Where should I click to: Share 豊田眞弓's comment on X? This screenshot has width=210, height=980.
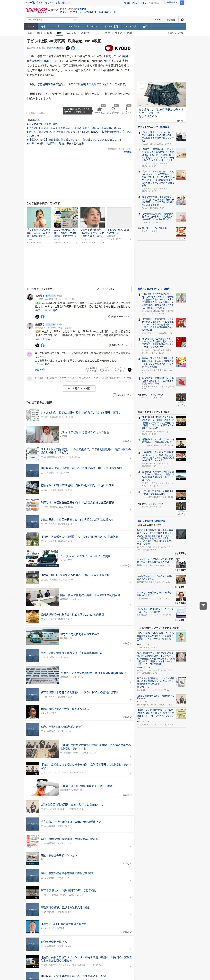[37, 345]
